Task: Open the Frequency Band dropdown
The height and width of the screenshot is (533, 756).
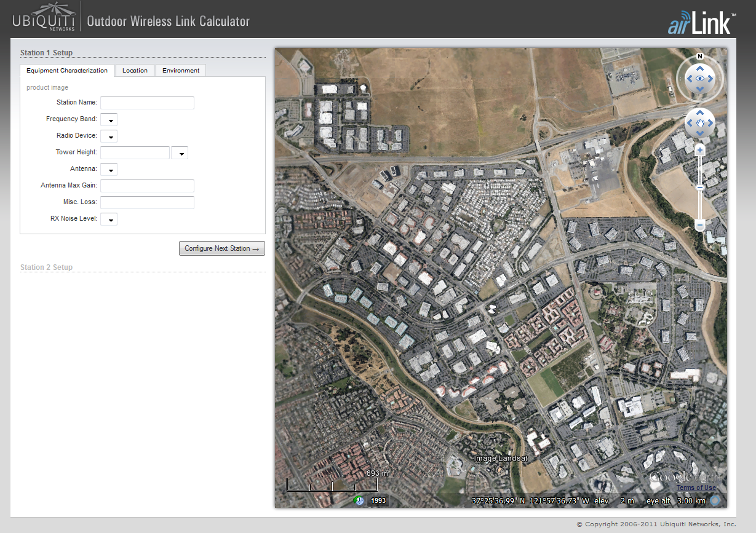Action: (109, 120)
